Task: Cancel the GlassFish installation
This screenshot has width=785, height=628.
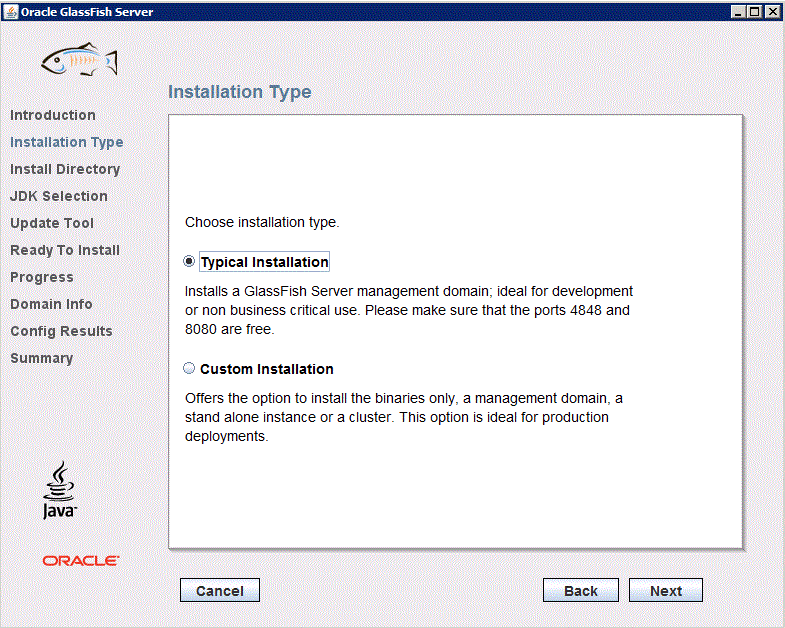Action: point(220,590)
